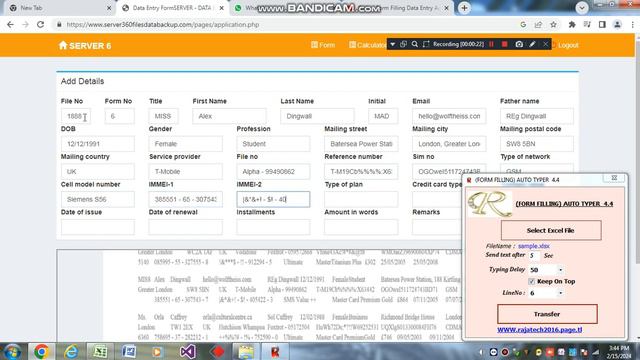Click the empty Date of issue field
This screenshot has width=640, height=360.
point(98,227)
